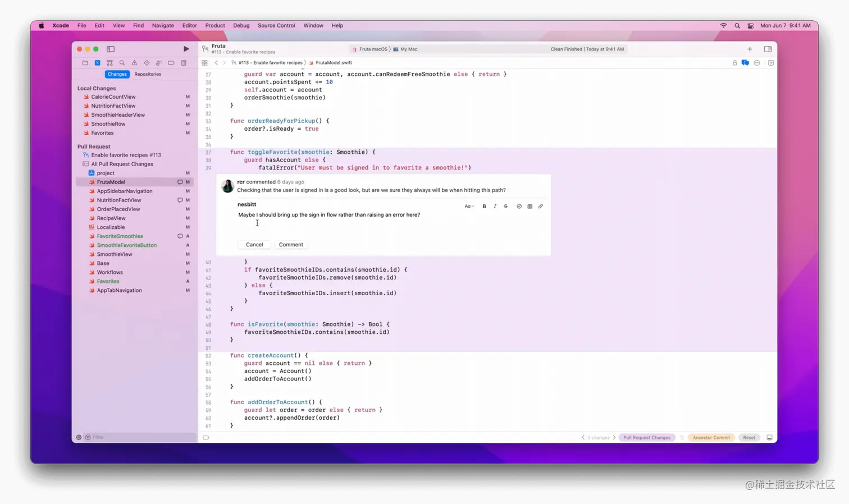Select the Source Control navigator icon
Viewport: 849px width, 504px height.
97,63
